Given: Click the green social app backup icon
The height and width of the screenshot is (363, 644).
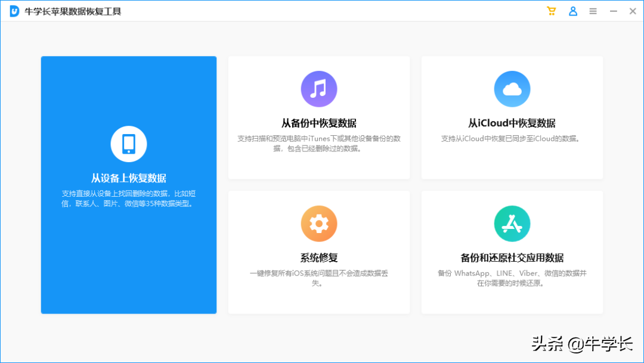Looking at the screenshot, I should [512, 224].
